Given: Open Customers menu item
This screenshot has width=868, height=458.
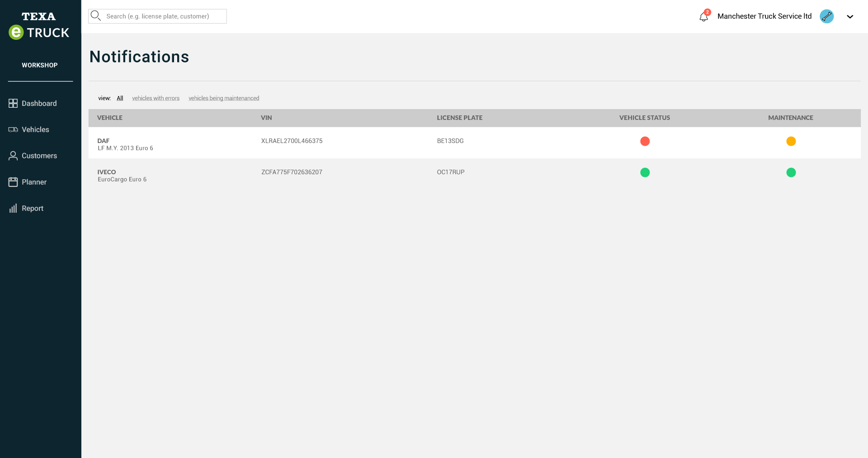Looking at the screenshot, I should [39, 156].
